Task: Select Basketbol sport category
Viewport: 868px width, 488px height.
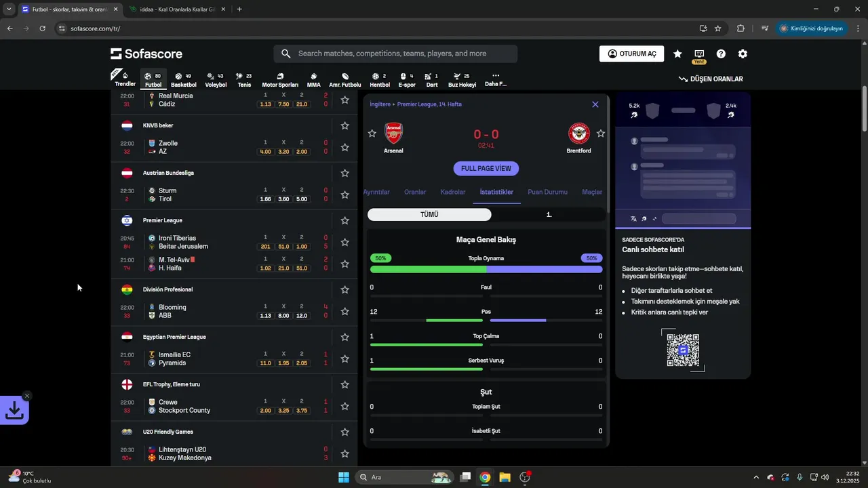Action: [x=183, y=80]
